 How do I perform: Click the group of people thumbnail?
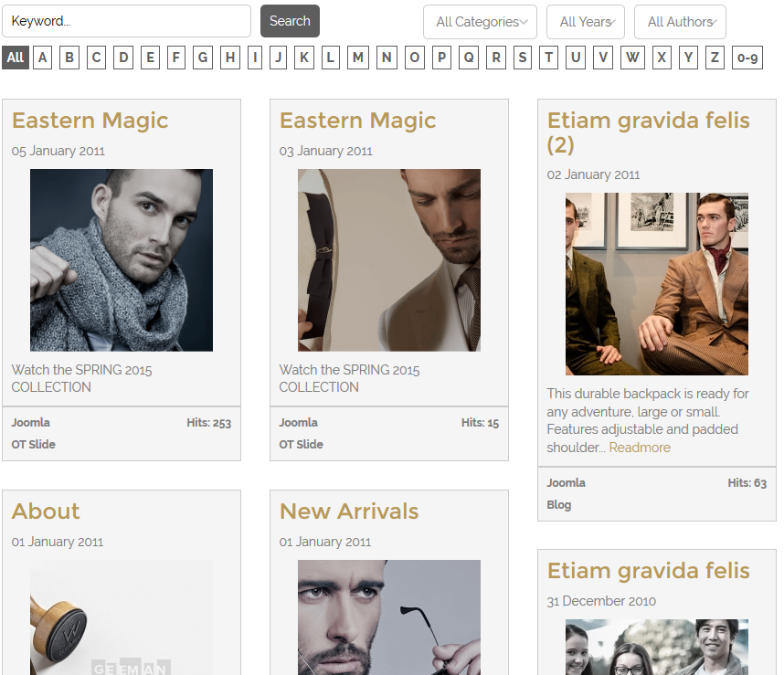click(x=657, y=647)
